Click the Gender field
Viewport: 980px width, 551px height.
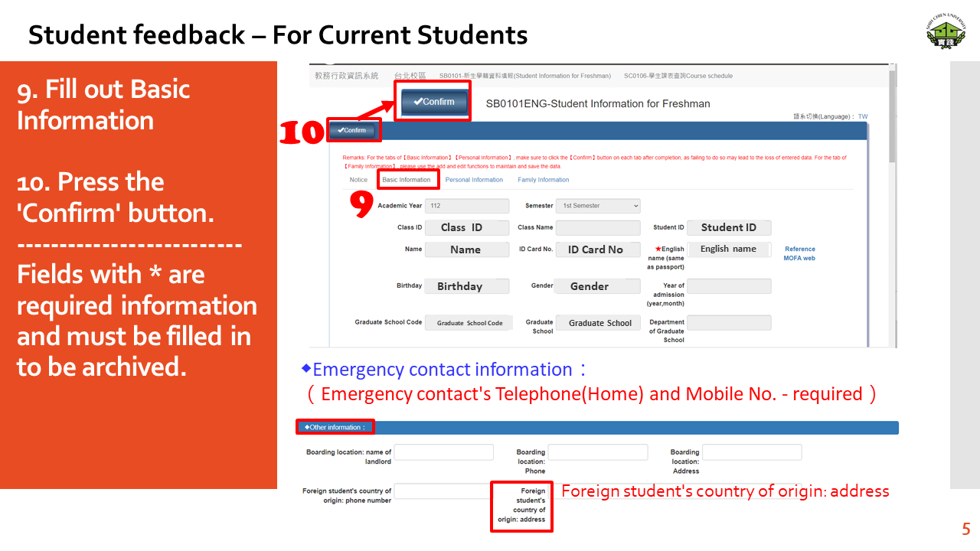pyautogui.click(x=598, y=286)
